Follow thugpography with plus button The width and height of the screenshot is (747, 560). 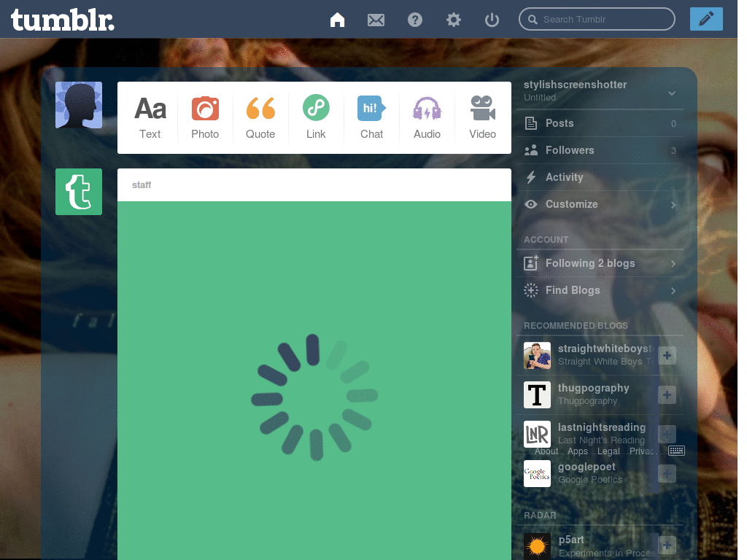(667, 394)
